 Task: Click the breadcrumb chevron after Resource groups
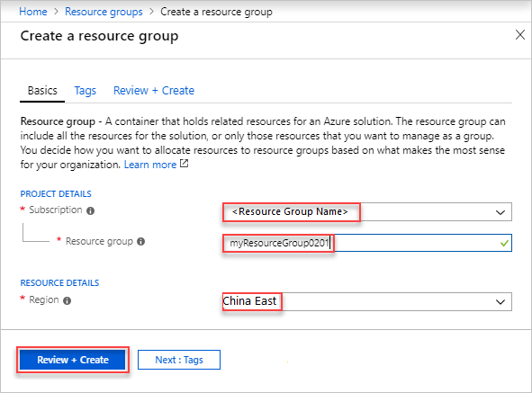coord(151,12)
